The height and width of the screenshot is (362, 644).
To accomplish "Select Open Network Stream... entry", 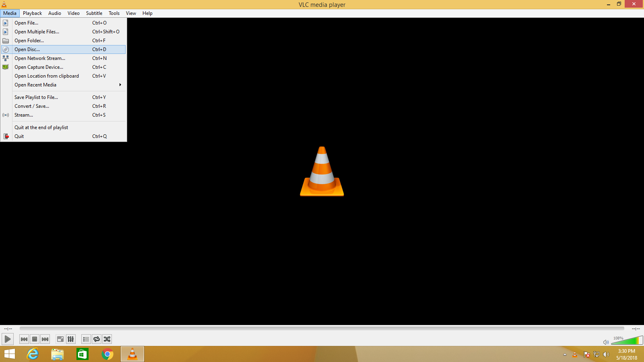I will (64, 58).
